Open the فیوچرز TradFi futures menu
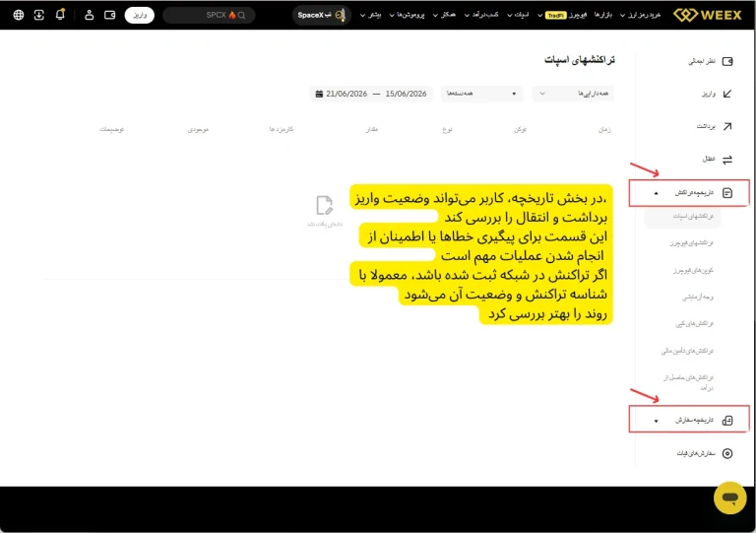This screenshot has height=533, width=756. 562,15
